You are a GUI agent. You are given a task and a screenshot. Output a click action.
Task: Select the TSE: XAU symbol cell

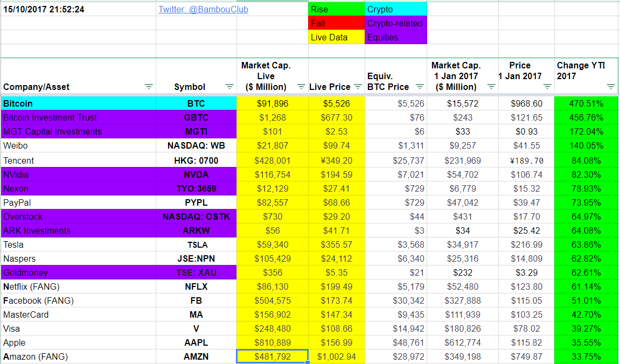coord(197,272)
